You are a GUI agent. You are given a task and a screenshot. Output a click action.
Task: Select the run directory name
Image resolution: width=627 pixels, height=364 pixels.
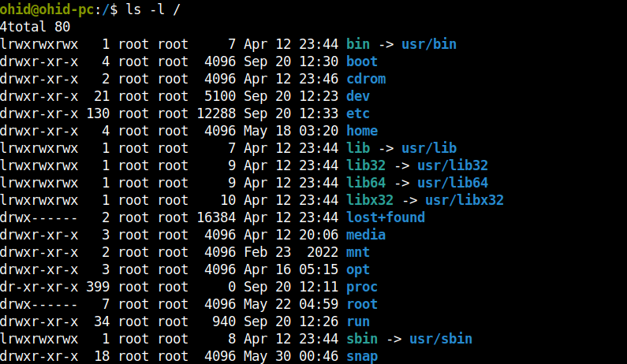click(x=358, y=321)
